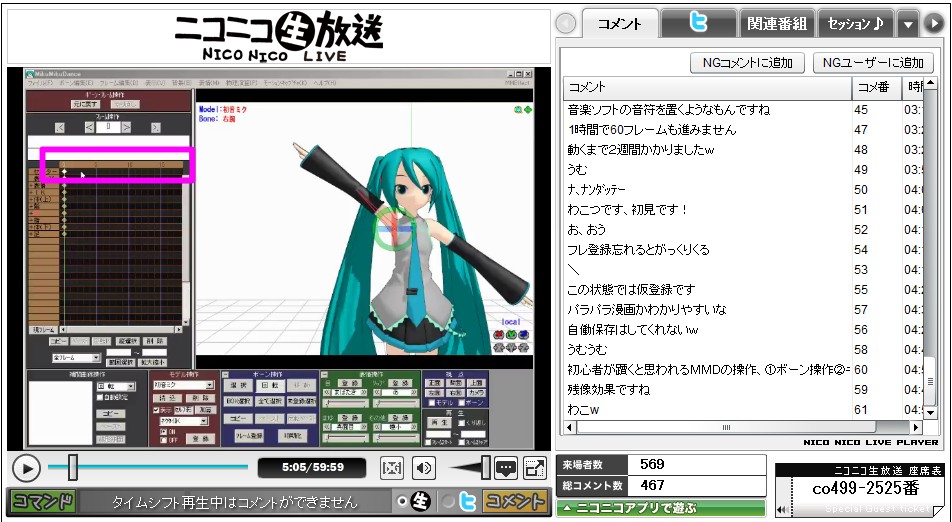Click comment list scroll-left arrow
This screenshot has width=952, height=522.
point(570,427)
